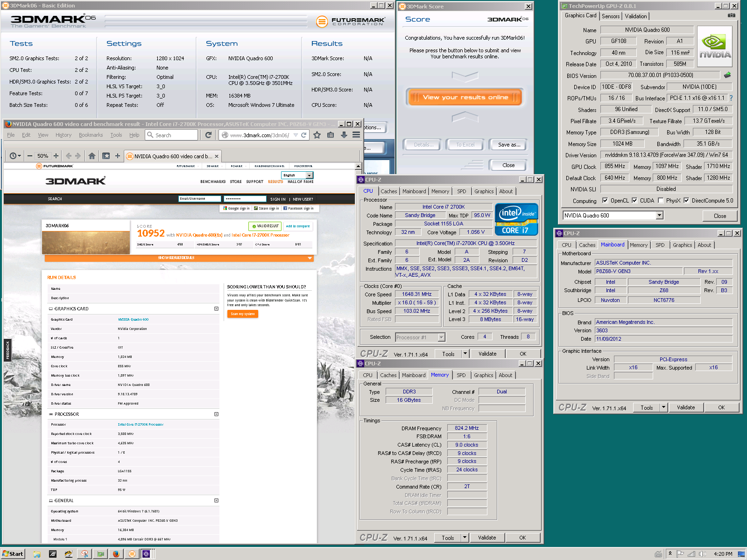Expand the Show Result Details orange bar
The height and width of the screenshot is (560, 747).
pyautogui.click(x=179, y=258)
